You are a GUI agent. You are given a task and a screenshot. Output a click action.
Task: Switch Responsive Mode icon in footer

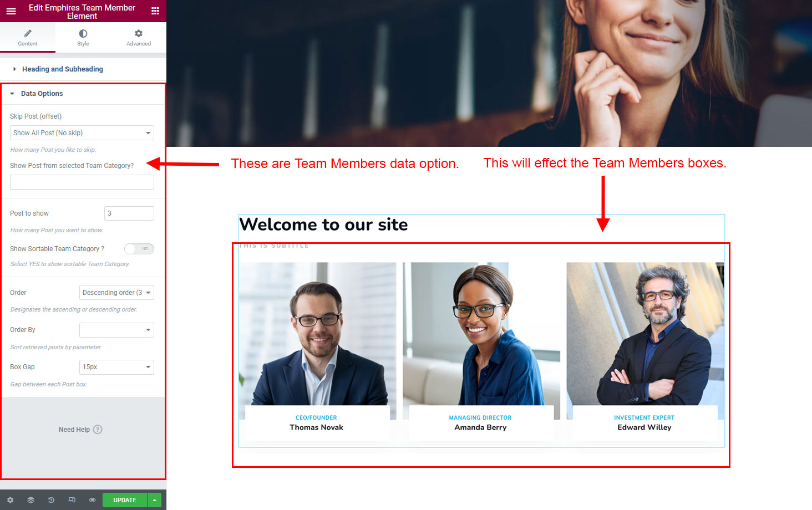coord(72,500)
